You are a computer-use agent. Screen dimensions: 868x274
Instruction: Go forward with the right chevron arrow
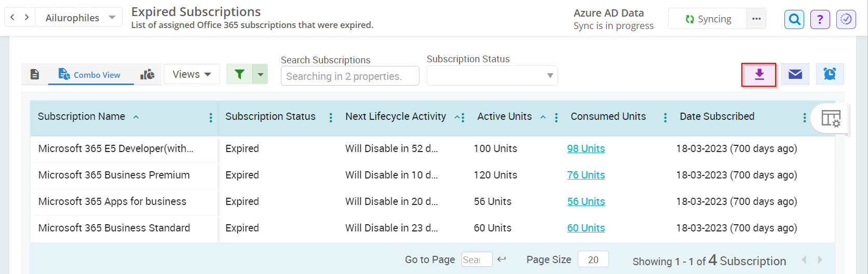tap(27, 17)
